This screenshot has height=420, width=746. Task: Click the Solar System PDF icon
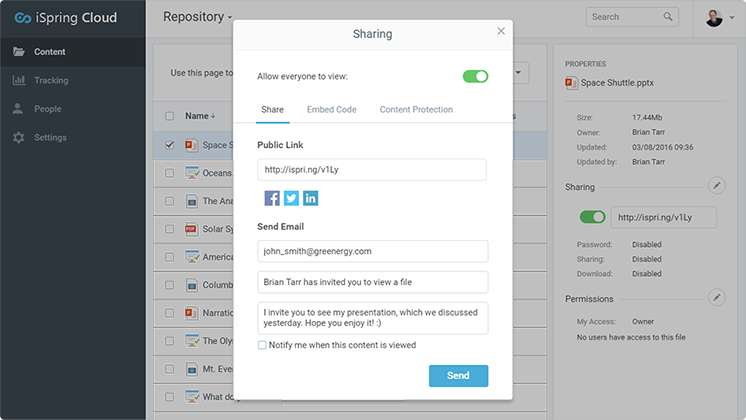pyautogui.click(x=191, y=229)
